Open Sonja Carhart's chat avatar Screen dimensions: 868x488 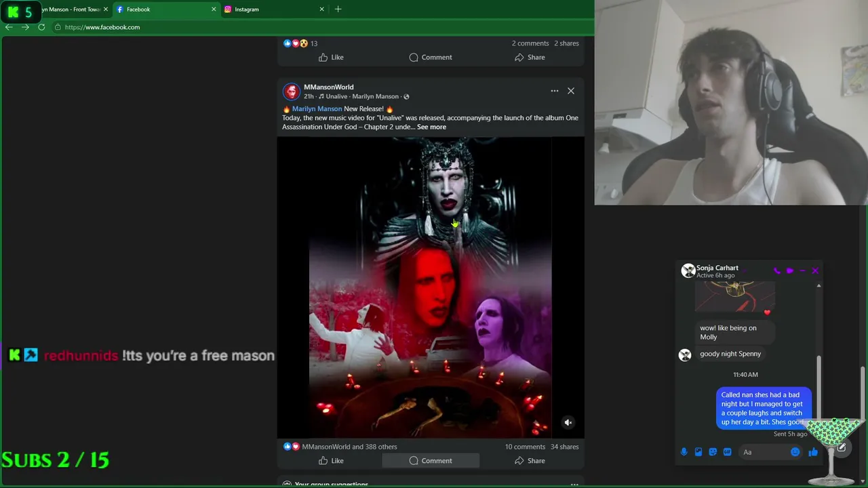point(688,271)
